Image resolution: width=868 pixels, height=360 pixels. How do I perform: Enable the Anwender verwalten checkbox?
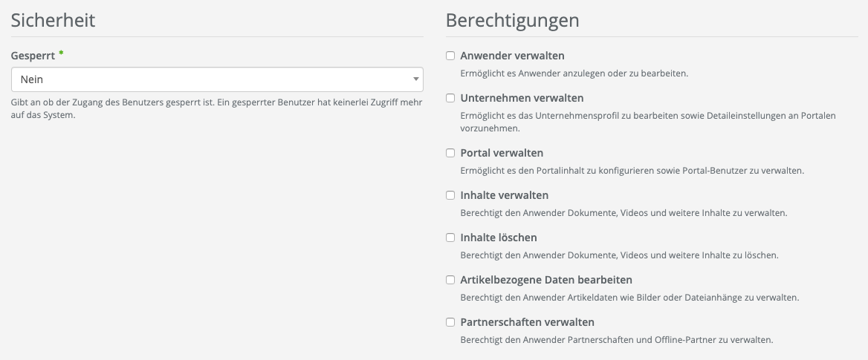[x=450, y=56]
